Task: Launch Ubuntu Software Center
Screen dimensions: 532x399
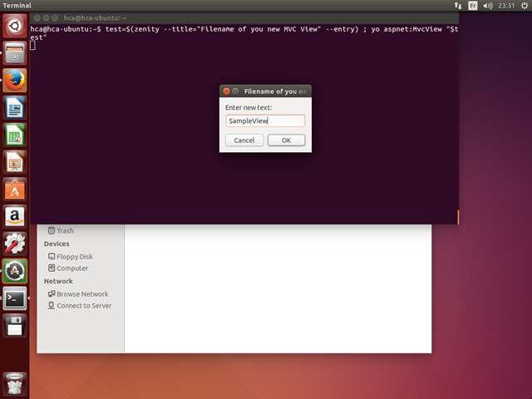Action: click(15, 190)
